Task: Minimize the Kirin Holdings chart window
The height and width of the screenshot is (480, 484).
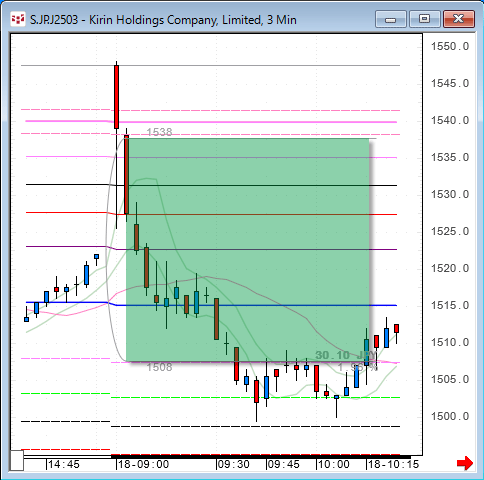Action: (x=390, y=19)
